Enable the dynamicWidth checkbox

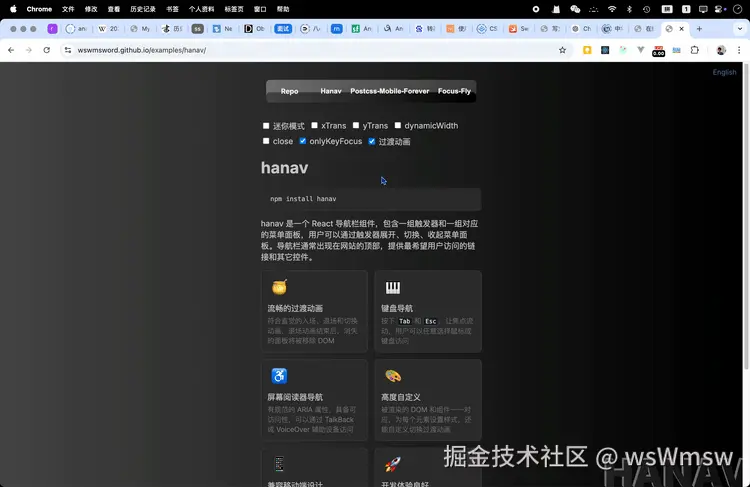tap(397, 125)
